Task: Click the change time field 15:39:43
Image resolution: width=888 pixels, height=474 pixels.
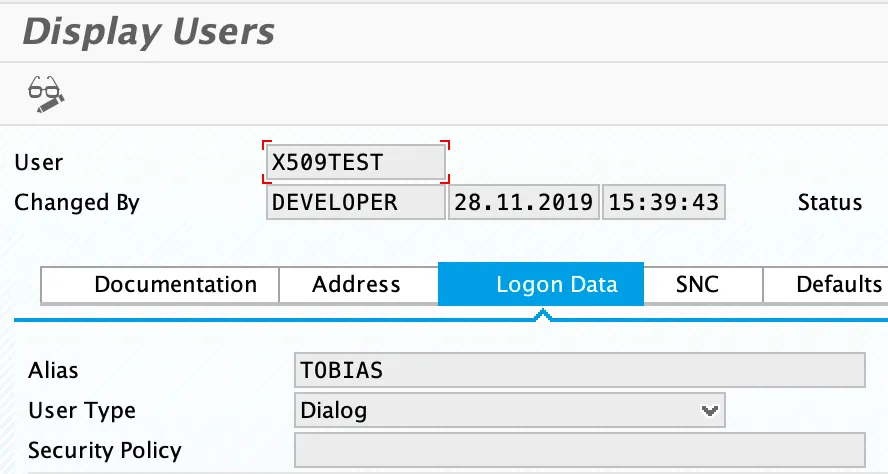Action: click(664, 203)
